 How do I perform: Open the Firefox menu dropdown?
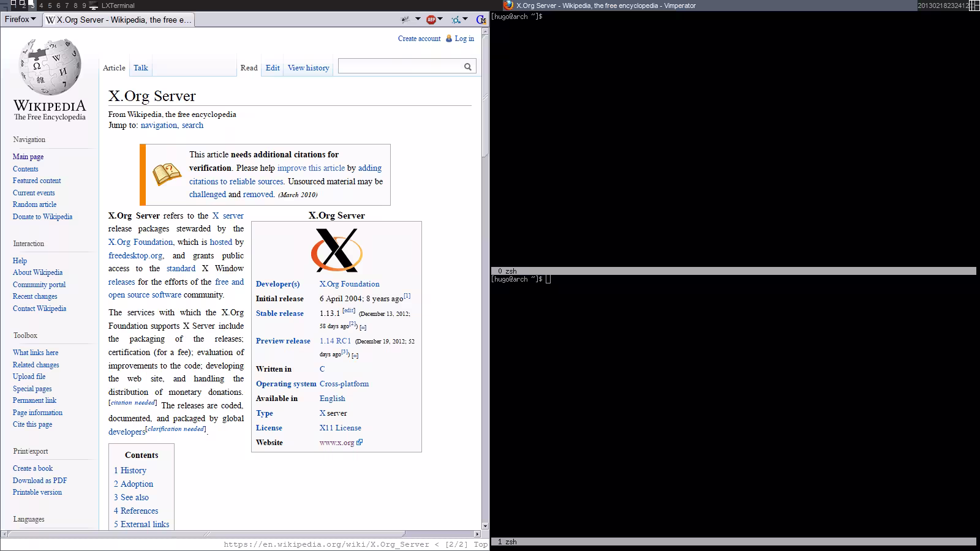20,19
